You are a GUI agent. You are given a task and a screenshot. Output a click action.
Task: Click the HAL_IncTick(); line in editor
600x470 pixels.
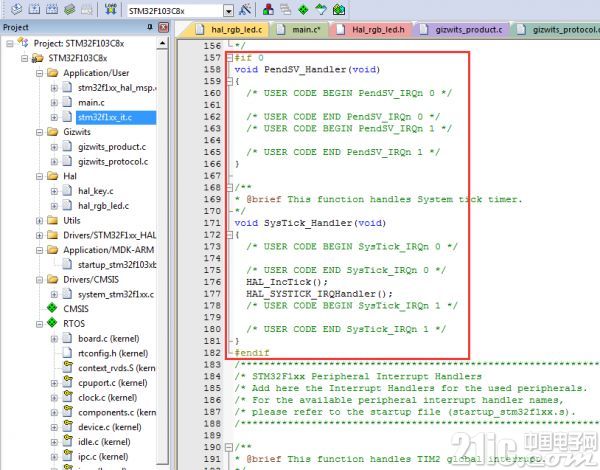click(287, 282)
